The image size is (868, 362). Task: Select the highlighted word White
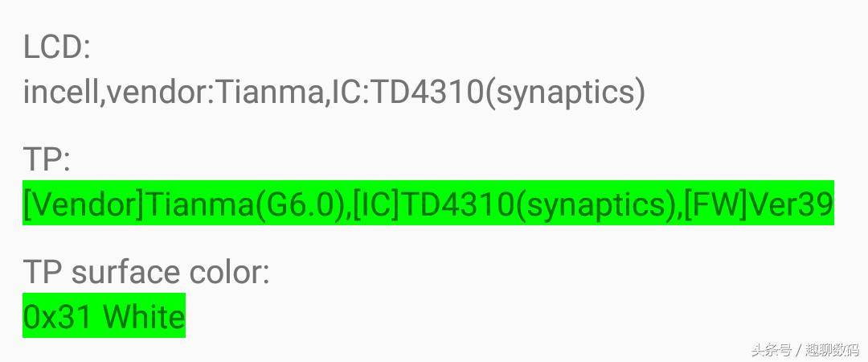[x=145, y=317]
